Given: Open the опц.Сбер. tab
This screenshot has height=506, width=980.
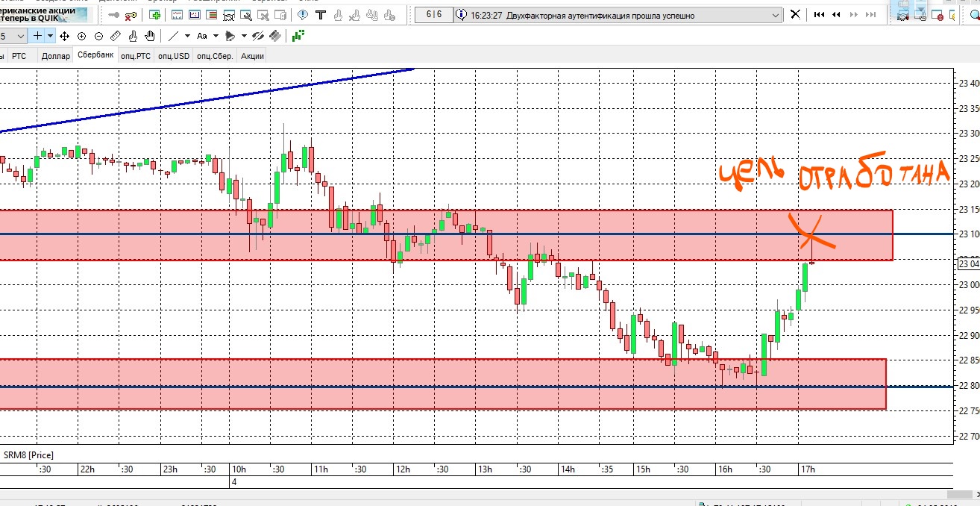Looking at the screenshot, I should [215, 56].
